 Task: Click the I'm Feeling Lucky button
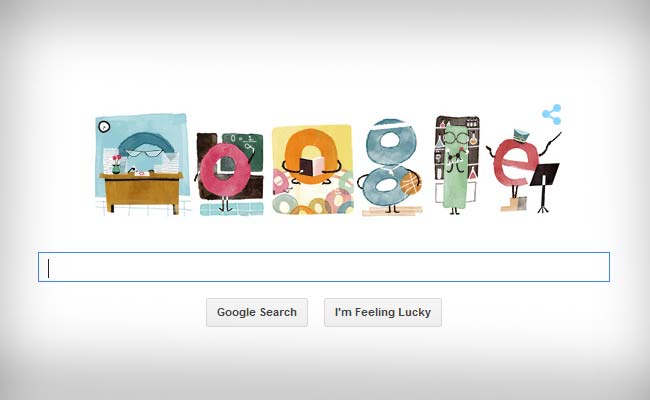(383, 312)
